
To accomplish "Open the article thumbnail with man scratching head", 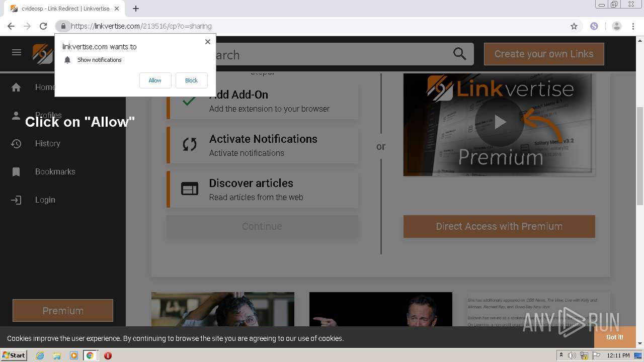I will (x=223, y=310).
